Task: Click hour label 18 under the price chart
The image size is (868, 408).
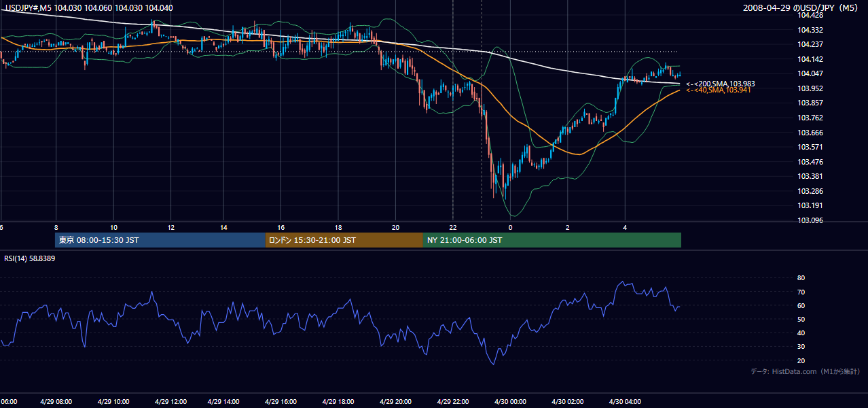Action: (338, 227)
